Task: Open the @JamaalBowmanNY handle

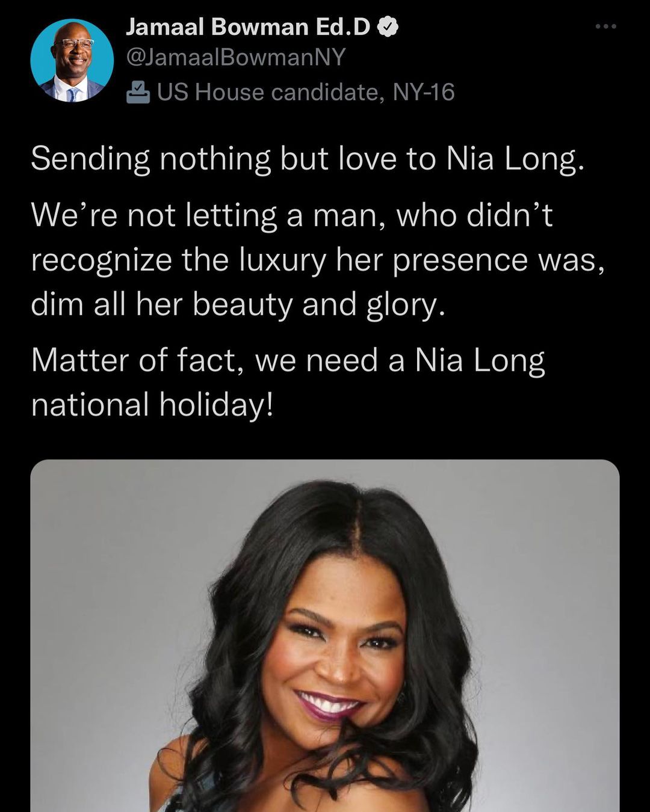Action: [235, 57]
